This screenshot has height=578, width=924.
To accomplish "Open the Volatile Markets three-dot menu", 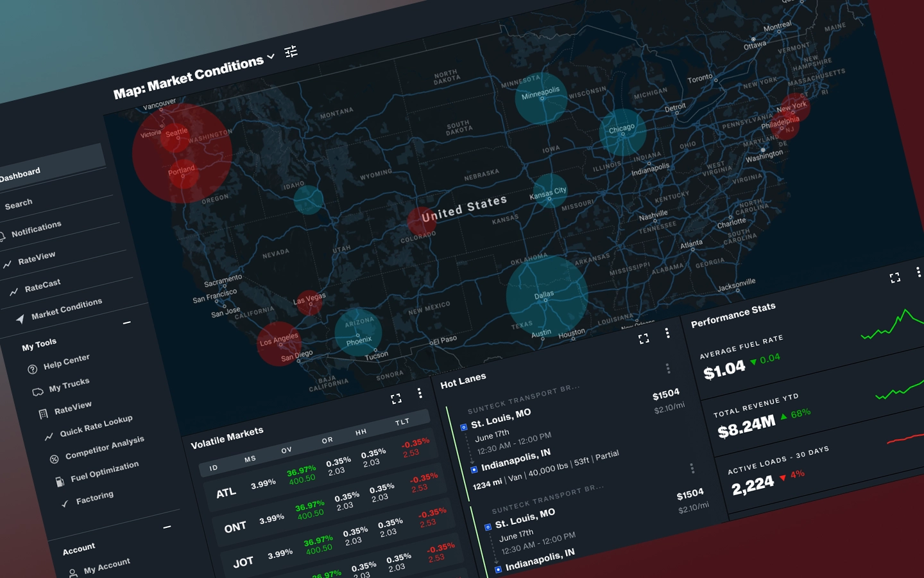I will (x=420, y=393).
